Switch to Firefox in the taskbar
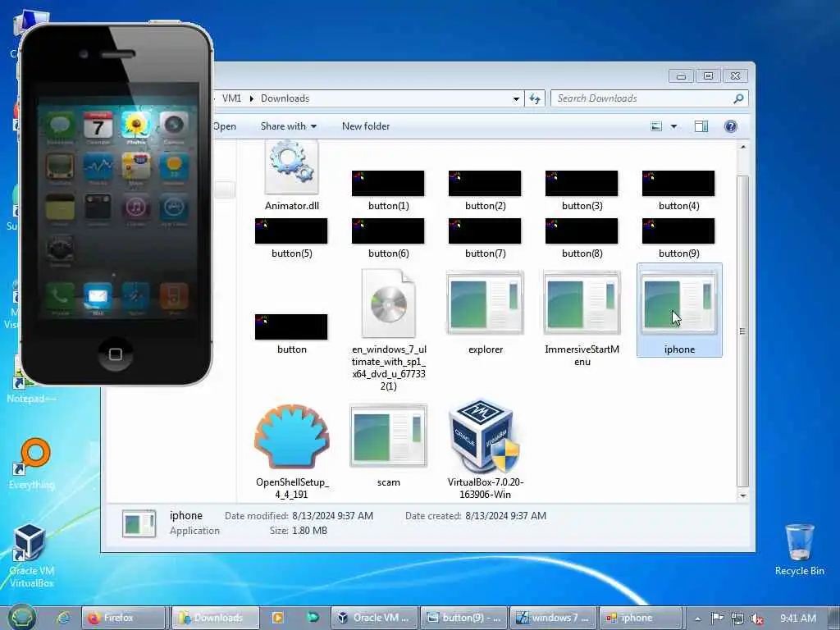Image resolution: width=840 pixels, height=630 pixels. (x=124, y=618)
